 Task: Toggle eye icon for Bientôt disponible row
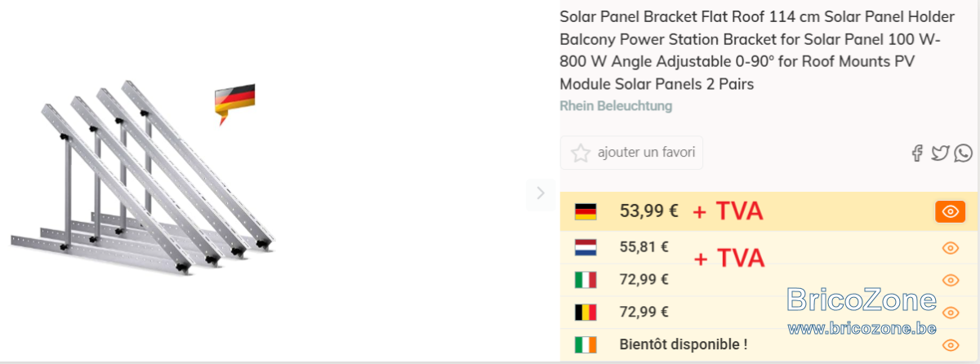click(950, 345)
